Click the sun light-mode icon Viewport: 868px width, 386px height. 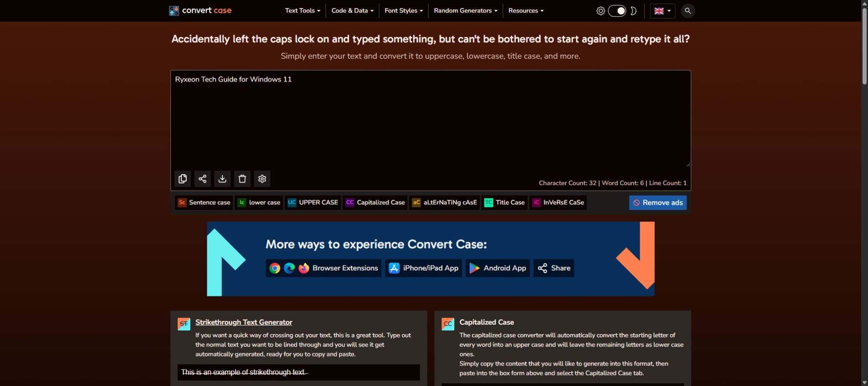[x=601, y=11]
